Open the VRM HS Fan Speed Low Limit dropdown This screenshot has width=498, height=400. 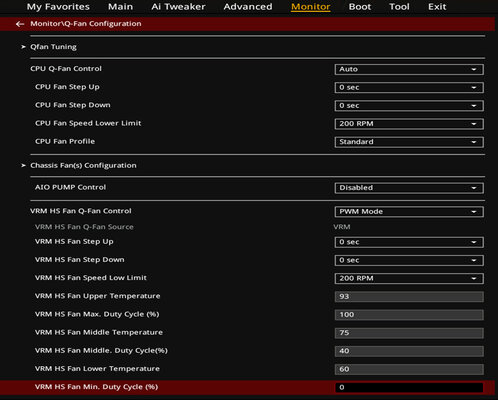[409, 278]
